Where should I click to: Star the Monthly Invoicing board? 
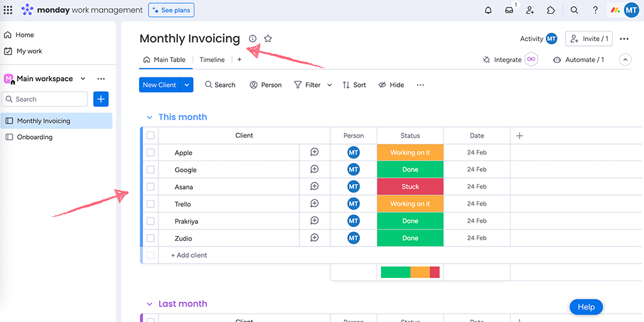pyautogui.click(x=268, y=38)
